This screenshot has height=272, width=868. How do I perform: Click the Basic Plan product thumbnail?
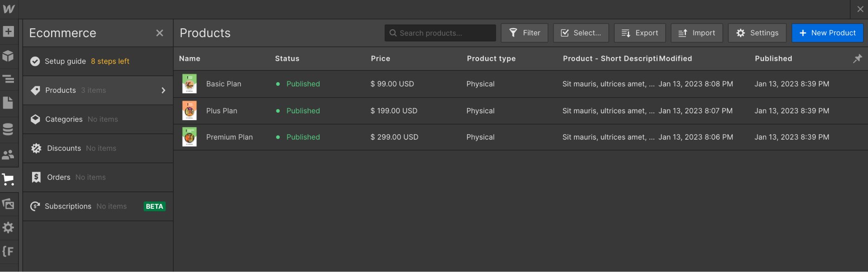click(190, 84)
